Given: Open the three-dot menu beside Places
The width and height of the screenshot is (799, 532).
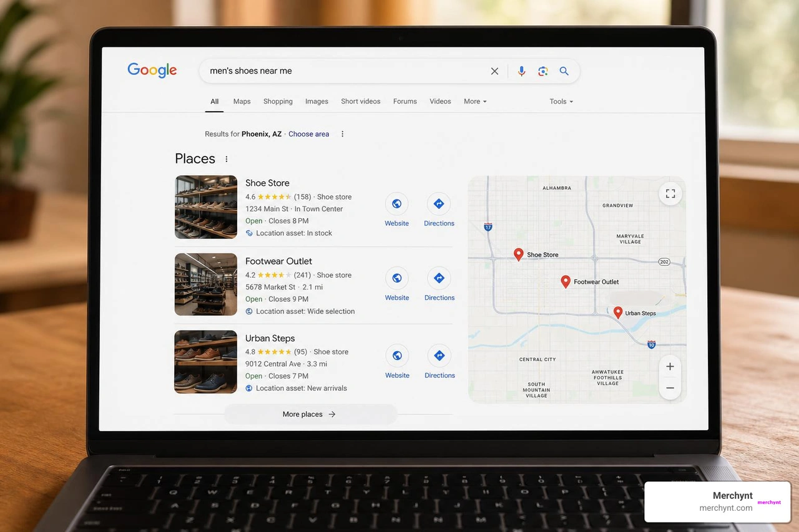Looking at the screenshot, I should coord(227,159).
